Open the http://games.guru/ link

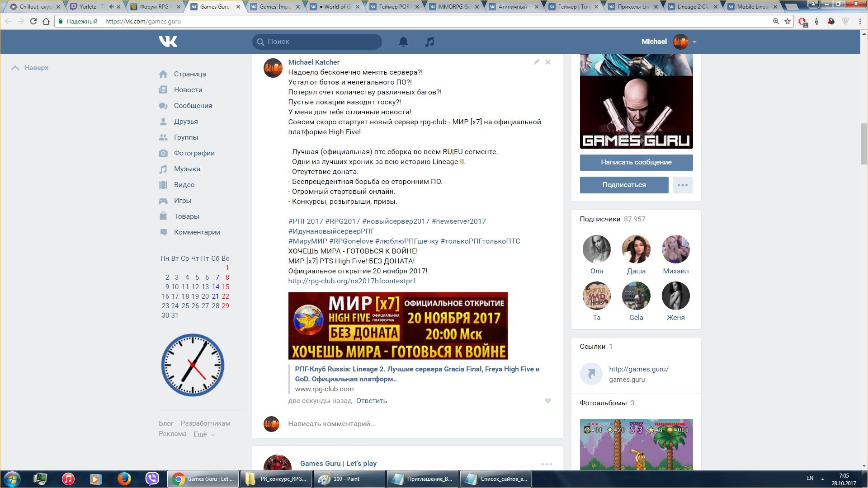[x=638, y=369]
